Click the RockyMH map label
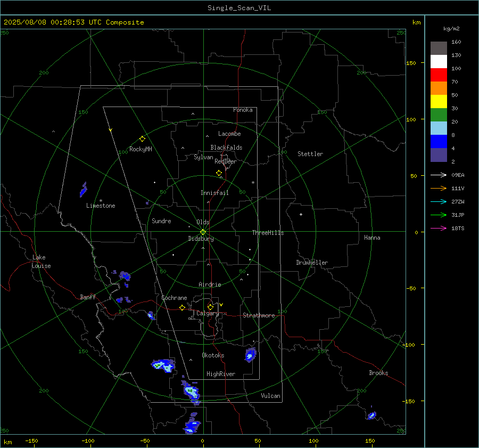 pyautogui.click(x=141, y=149)
